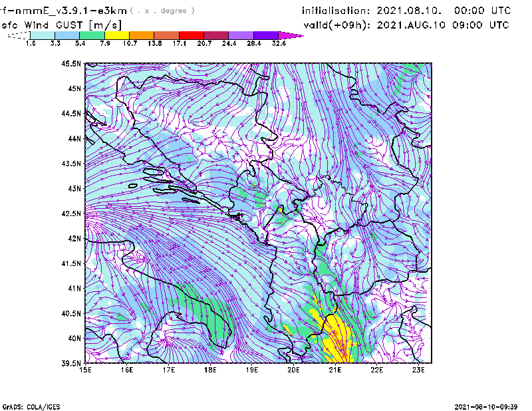This screenshot has width=532, height=411.
Task: Click the initialisation date 2021.08.10. text
Action: 409,11
